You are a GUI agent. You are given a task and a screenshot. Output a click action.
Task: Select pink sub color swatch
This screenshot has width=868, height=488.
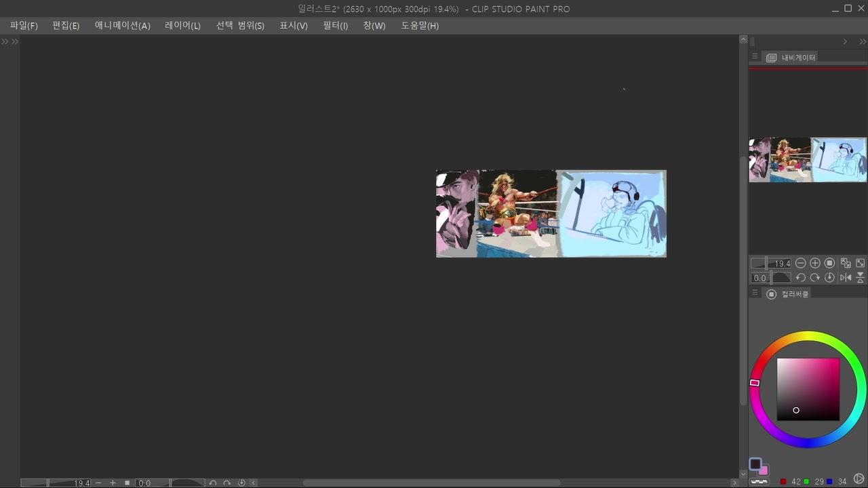[764, 470]
